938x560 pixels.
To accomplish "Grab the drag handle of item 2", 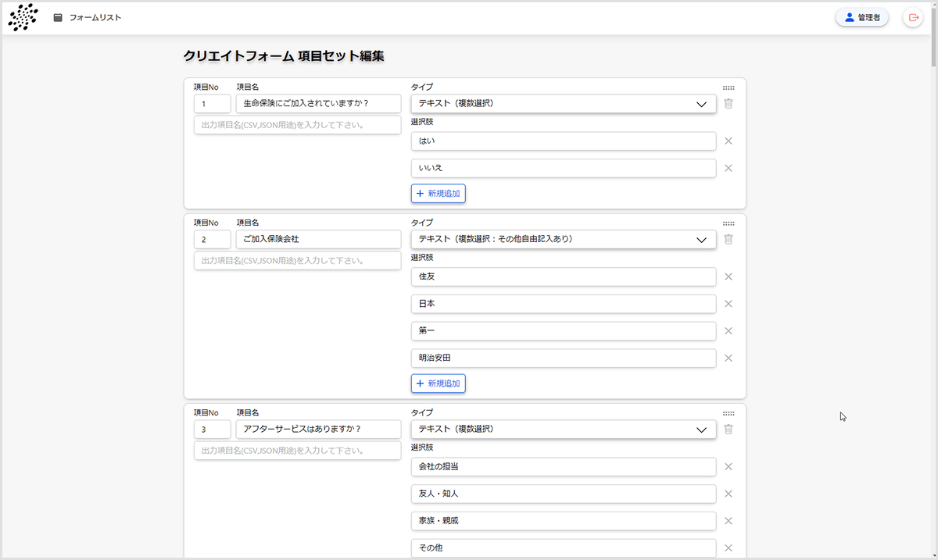I will click(729, 223).
